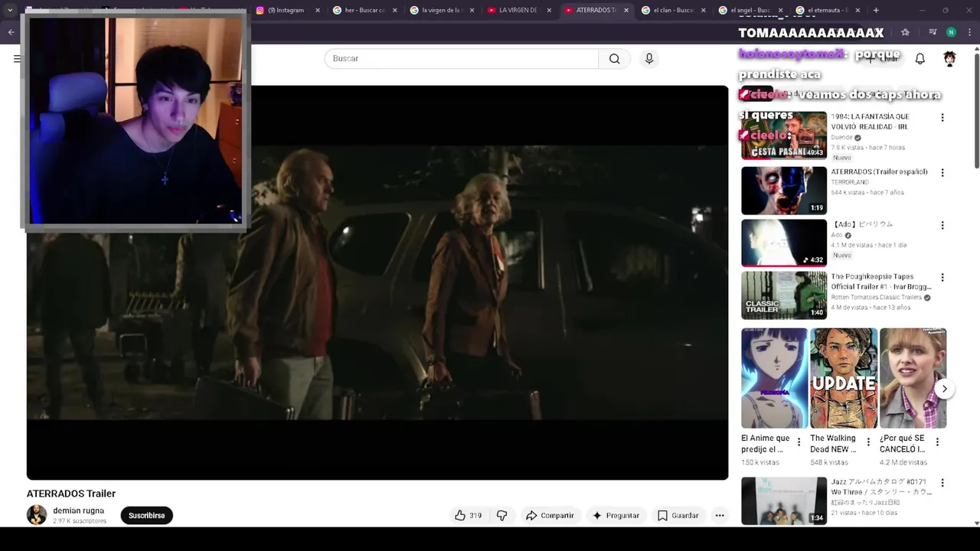Open options for 1984: La Fantasía video

[x=942, y=118]
